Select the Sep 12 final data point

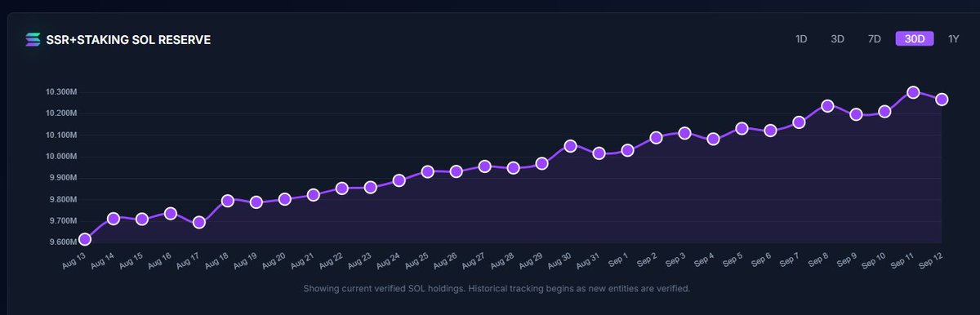point(942,99)
